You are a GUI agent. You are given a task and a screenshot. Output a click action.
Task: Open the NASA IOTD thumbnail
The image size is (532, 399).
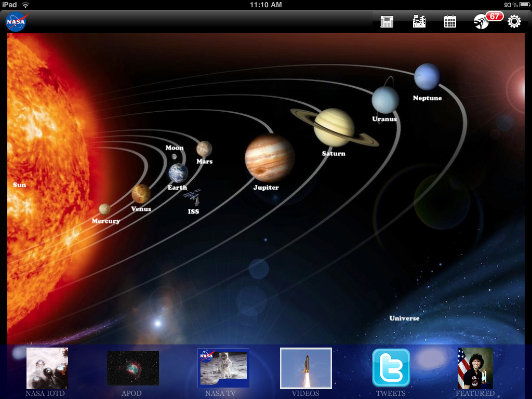(47, 368)
